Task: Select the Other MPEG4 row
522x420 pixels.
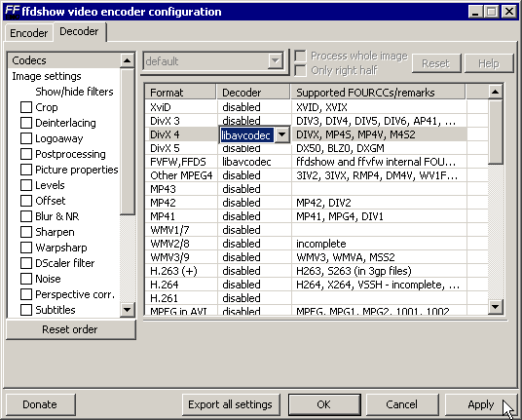Action: pyautogui.click(x=317, y=175)
